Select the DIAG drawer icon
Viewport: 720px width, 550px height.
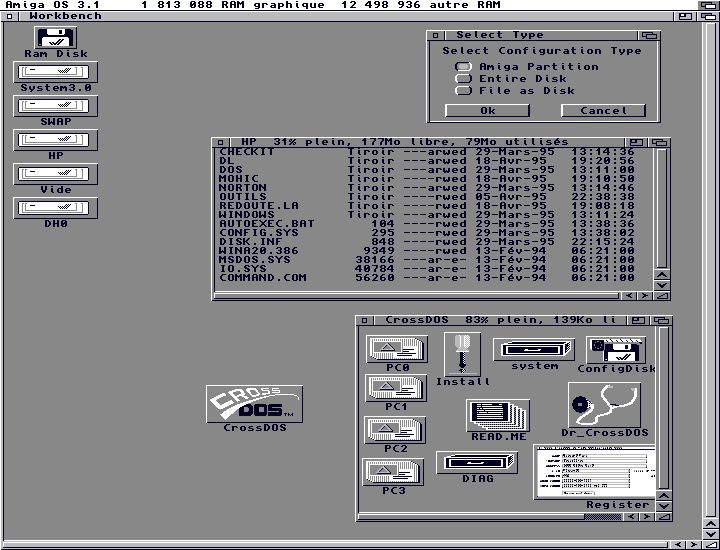(477, 463)
